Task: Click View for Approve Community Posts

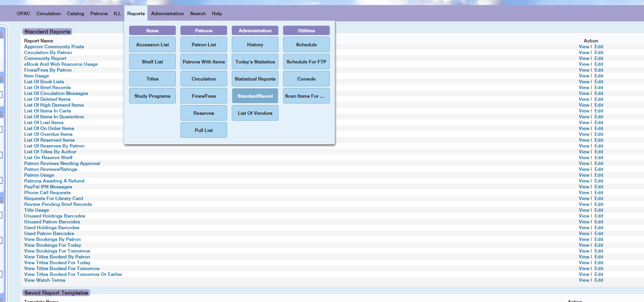Action: 584,47
